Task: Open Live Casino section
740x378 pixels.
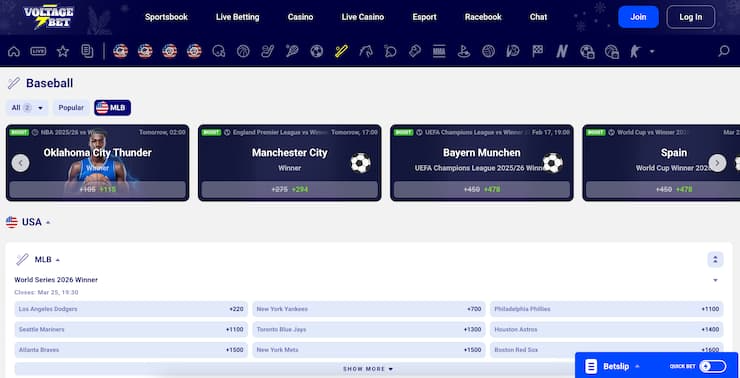Action: 362,17
